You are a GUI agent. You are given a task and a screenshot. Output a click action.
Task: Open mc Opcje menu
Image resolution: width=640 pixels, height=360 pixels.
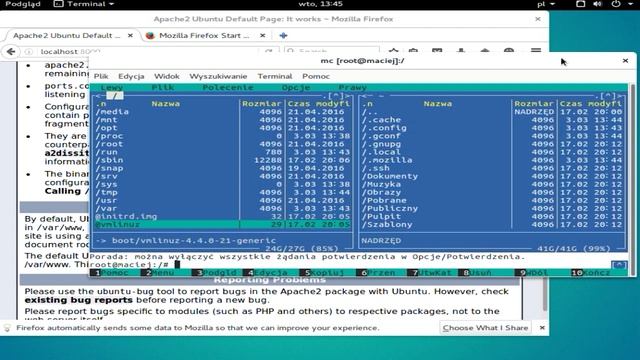(x=296, y=87)
